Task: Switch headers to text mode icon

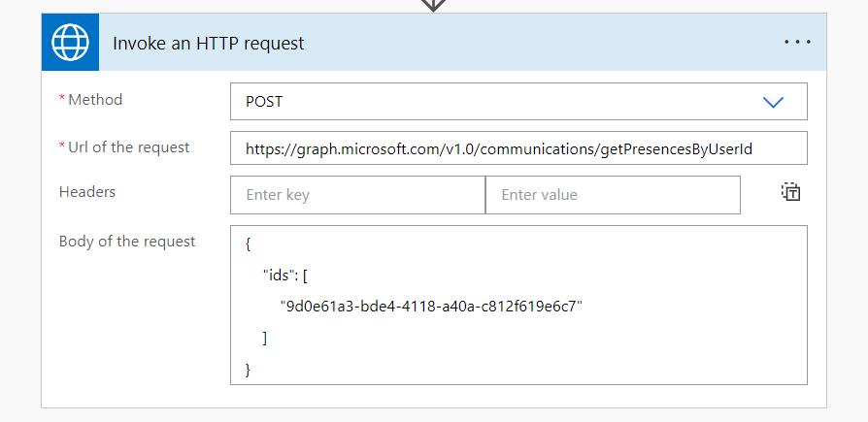Action: (790, 192)
